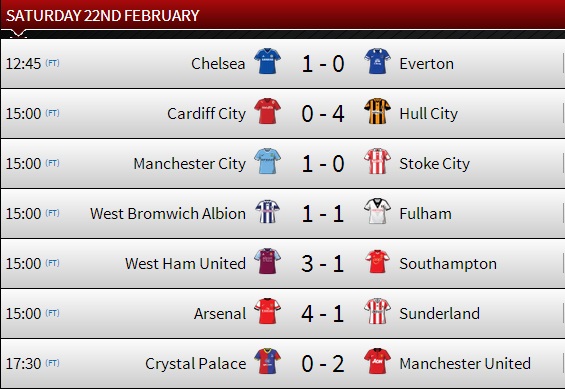Click the Cardiff City red kit icon
The height and width of the screenshot is (389, 565).
267,111
